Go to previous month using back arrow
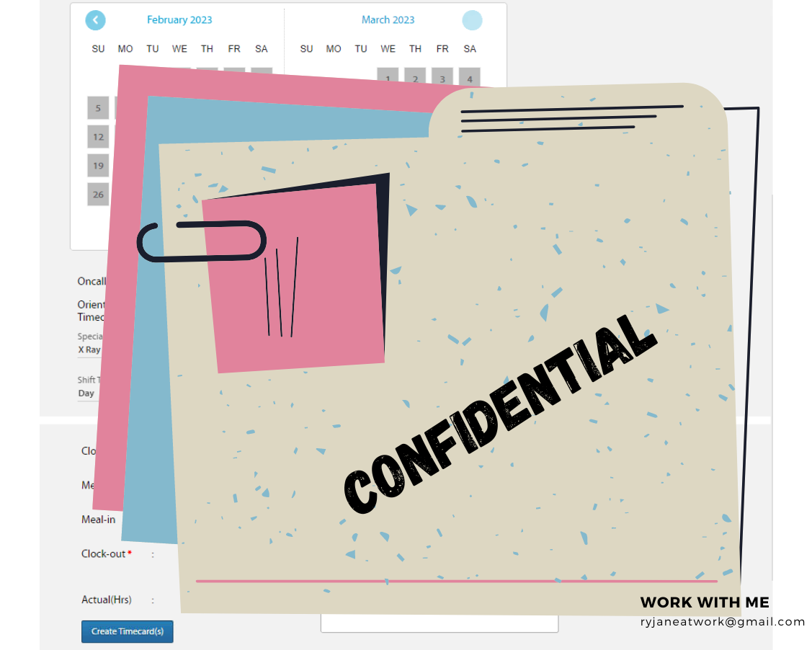This screenshot has width=812, height=650. tap(95, 20)
